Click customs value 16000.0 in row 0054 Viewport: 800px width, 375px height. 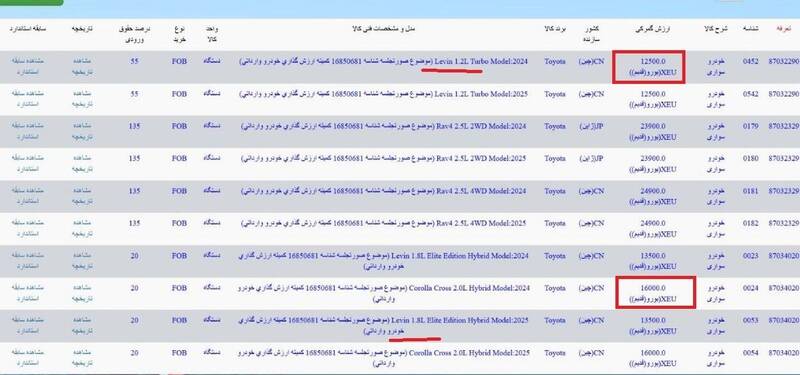coord(653,353)
